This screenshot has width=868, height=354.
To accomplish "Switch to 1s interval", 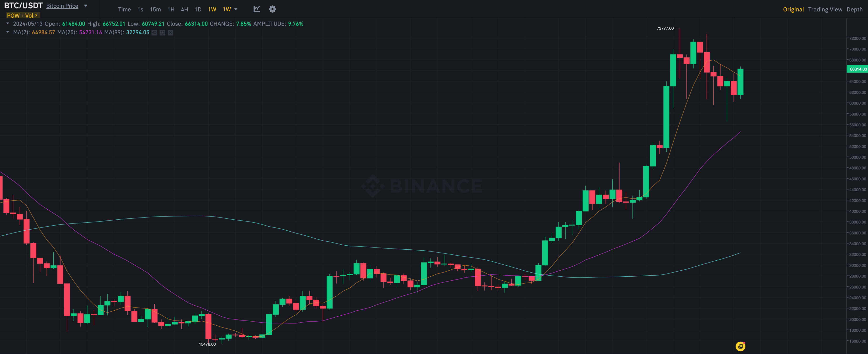I will 141,10.
